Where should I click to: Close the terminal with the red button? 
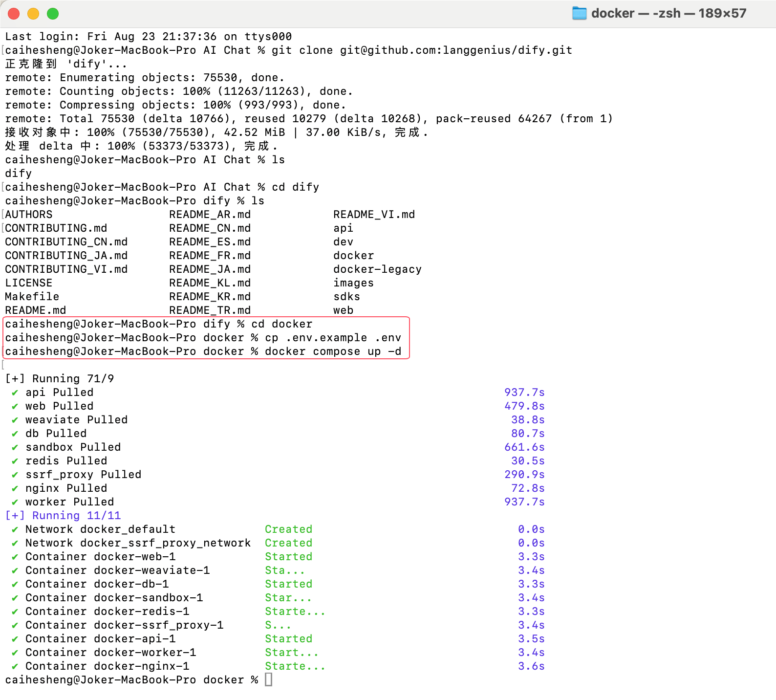click(x=14, y=14)
